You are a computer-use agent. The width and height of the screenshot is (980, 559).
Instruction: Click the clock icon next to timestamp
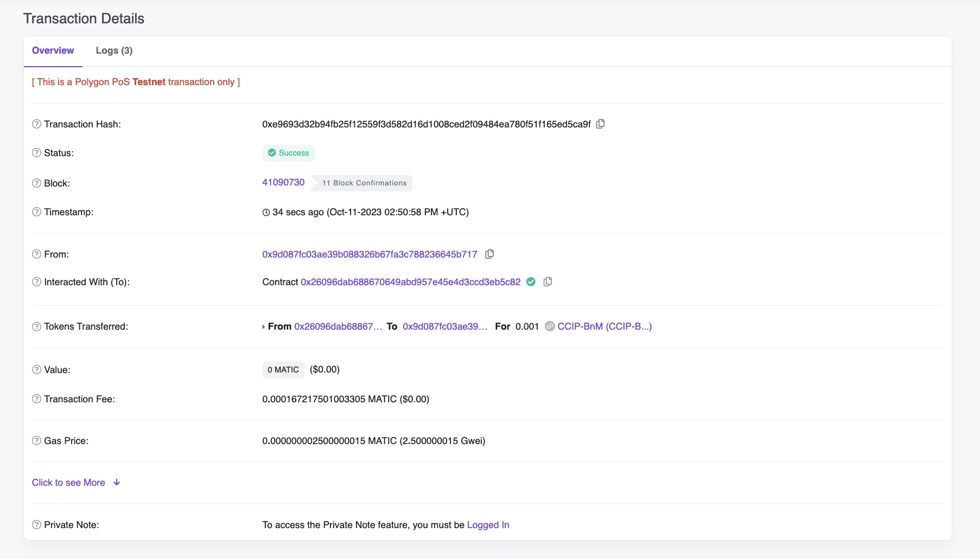tap(266, 213)
